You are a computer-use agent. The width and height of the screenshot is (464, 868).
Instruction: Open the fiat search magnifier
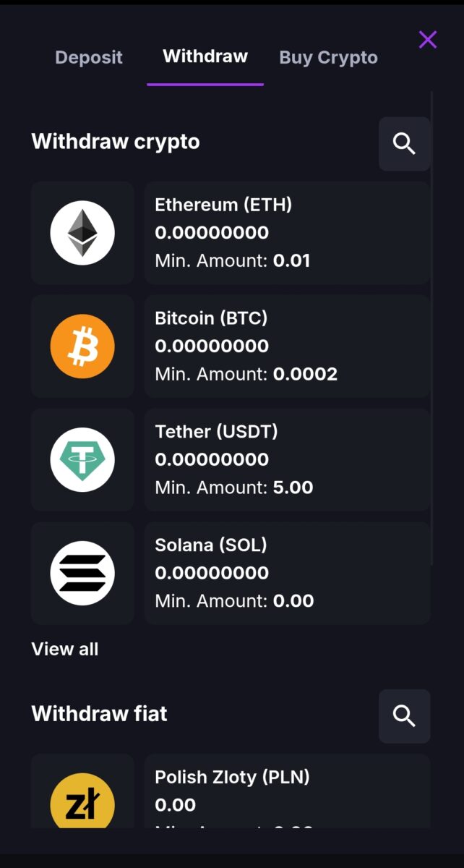[x=404, y=716]
